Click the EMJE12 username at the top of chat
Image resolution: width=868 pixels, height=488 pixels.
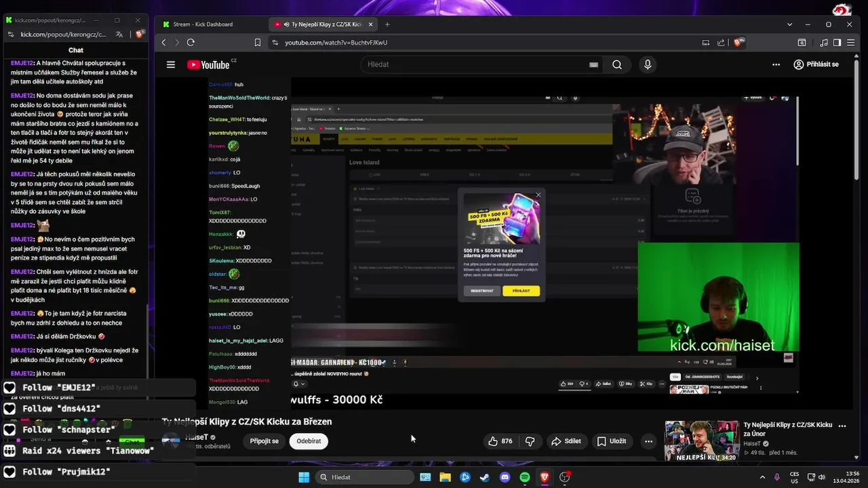pos(22,63)
